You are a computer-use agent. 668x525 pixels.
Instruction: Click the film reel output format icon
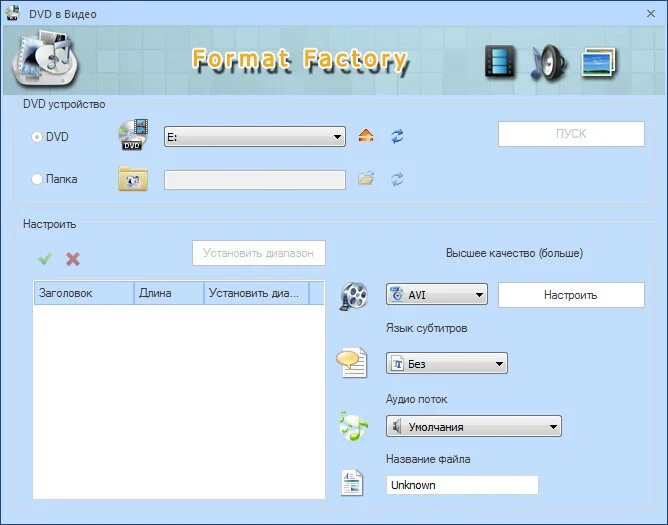(x=354, y=296)
